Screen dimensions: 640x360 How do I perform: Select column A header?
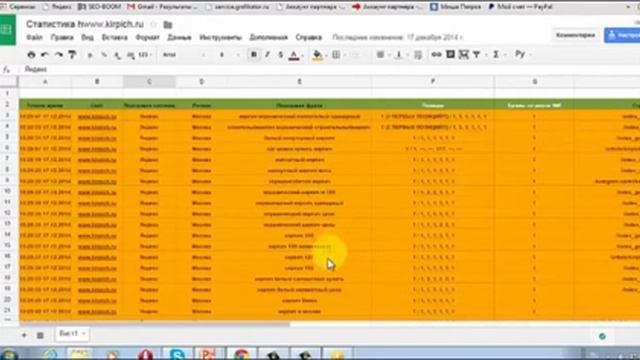pos(45,82)
